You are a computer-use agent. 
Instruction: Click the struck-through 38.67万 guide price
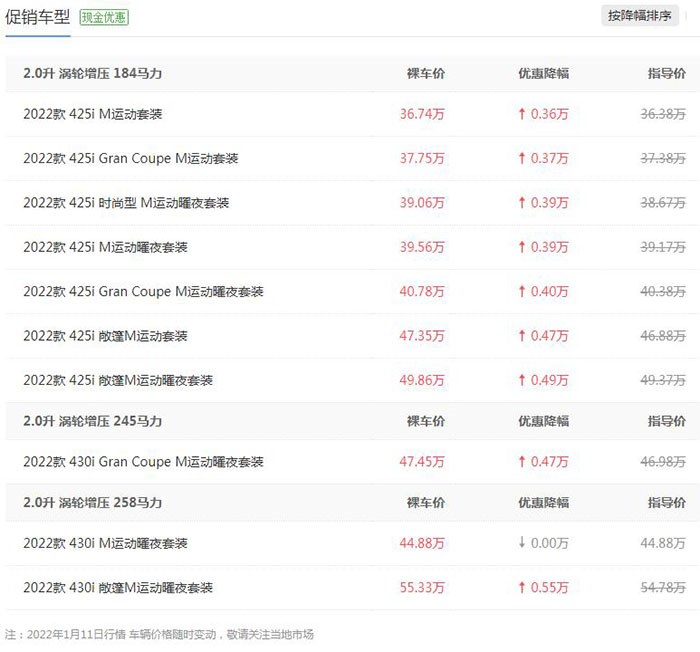pos(663,203)
